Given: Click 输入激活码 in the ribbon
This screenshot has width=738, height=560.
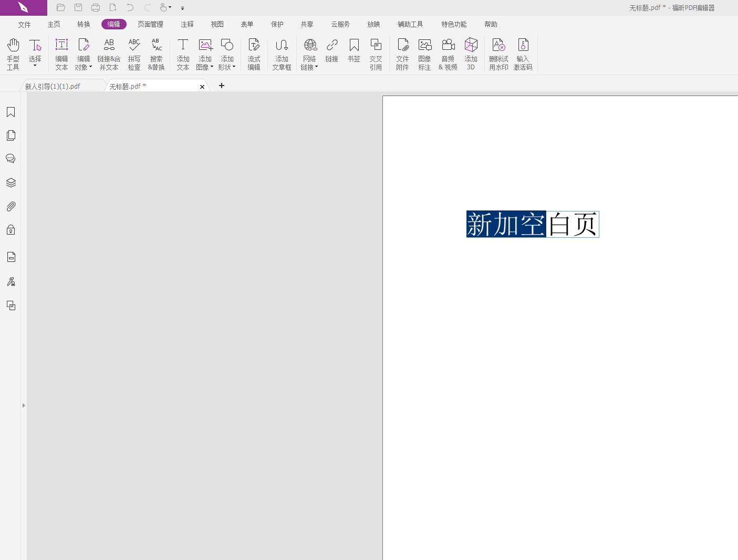Looking at the screenshot, I should pos(523,52).
